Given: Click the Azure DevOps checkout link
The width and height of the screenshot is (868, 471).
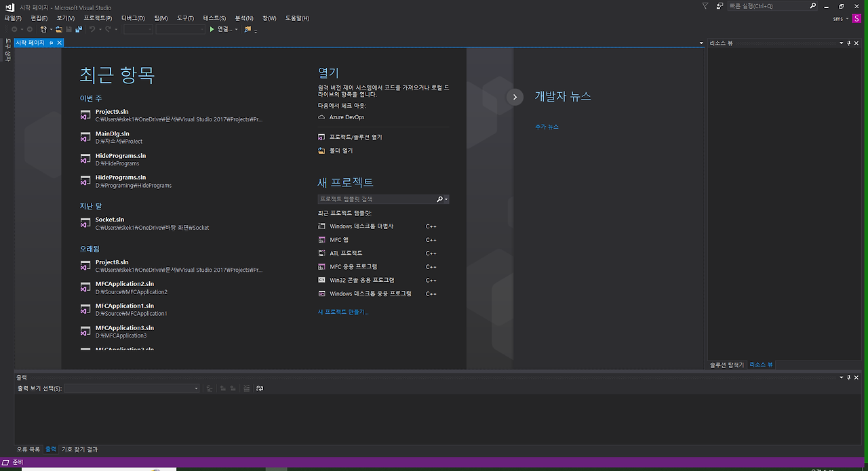Looking at the screenshot, I should point(347,117).
